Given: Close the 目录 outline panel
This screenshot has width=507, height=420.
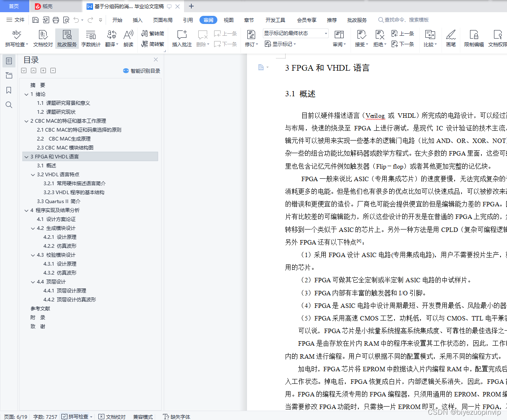Looking at the screenshot, I should (156, 59).
